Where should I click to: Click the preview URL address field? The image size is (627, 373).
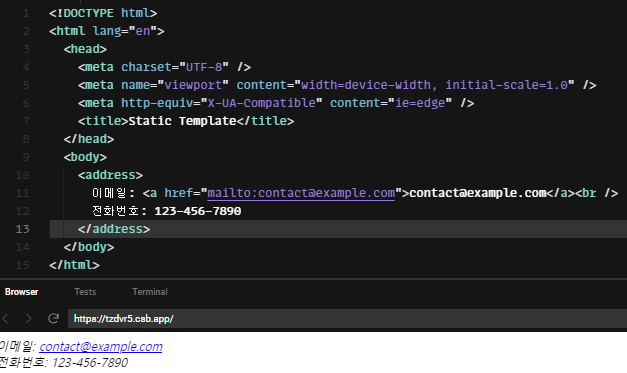[x=347, y=319]
